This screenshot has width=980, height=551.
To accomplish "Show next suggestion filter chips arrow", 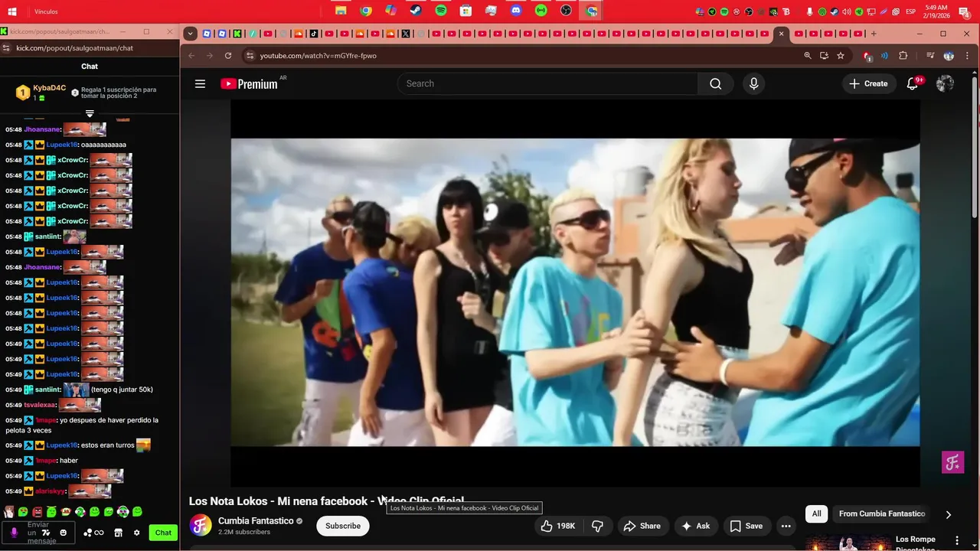I will pyautogui.click(x=949, y=515).
